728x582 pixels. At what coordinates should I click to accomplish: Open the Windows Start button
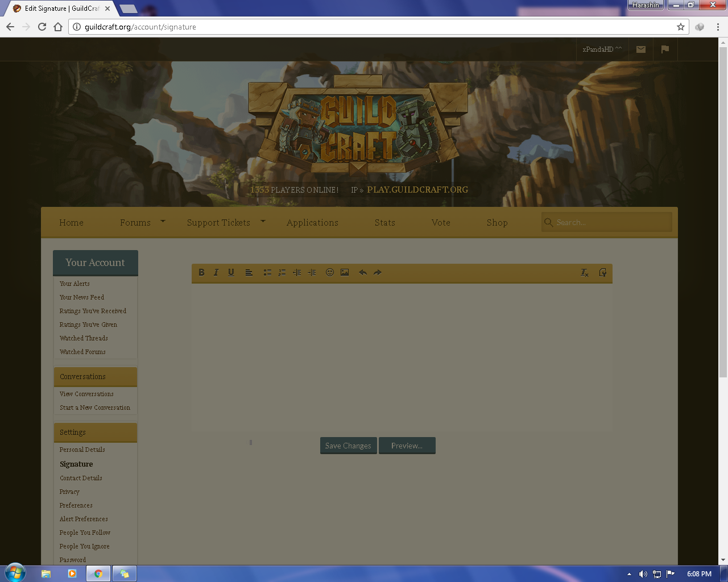click(15, 573)
